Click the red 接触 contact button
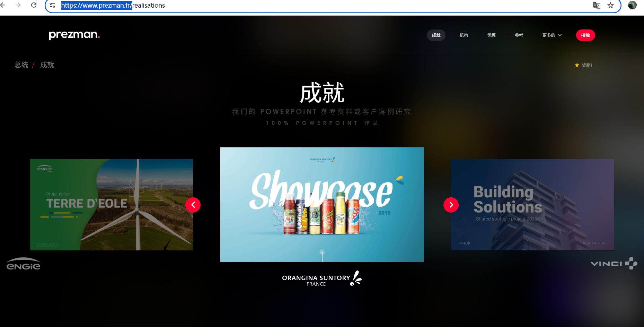 pos(585,35)
